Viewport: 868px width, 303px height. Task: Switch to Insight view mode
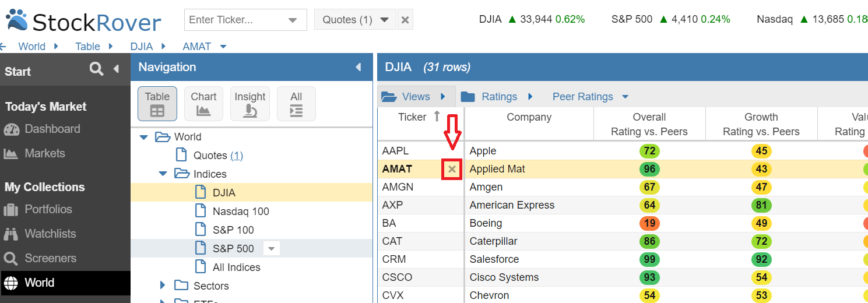click(x=250, y=104)
